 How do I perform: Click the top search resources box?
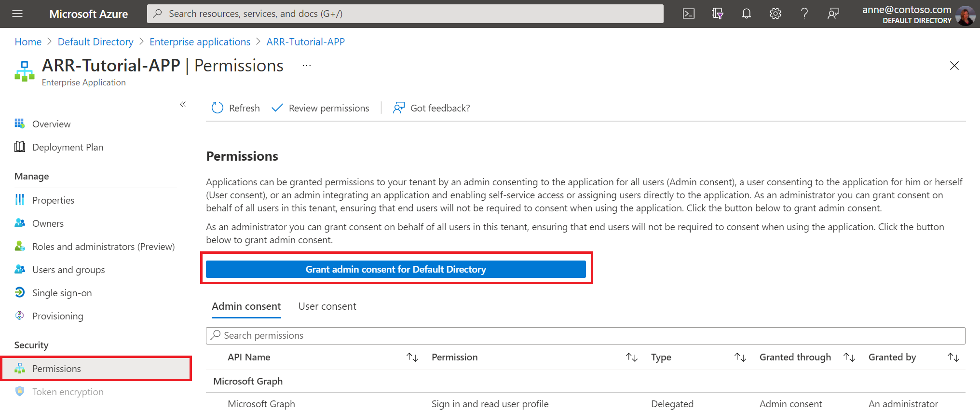(405, 14)
